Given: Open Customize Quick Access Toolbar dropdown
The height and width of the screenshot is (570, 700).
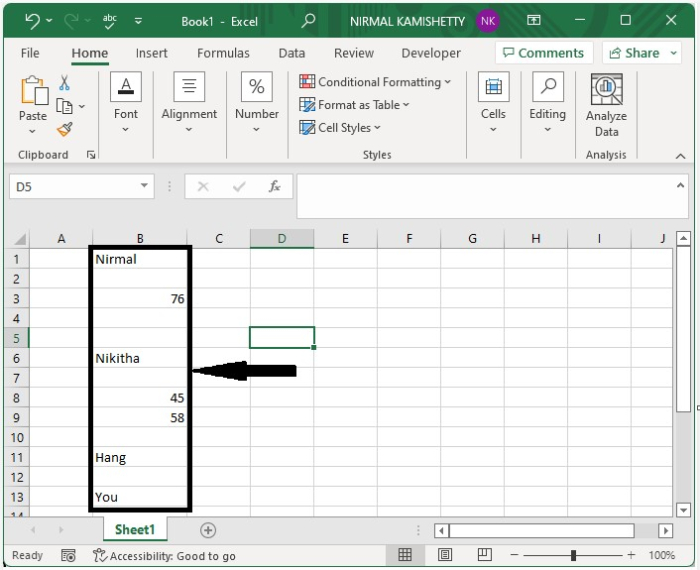Looking at the screenshot, I should 138,21.
